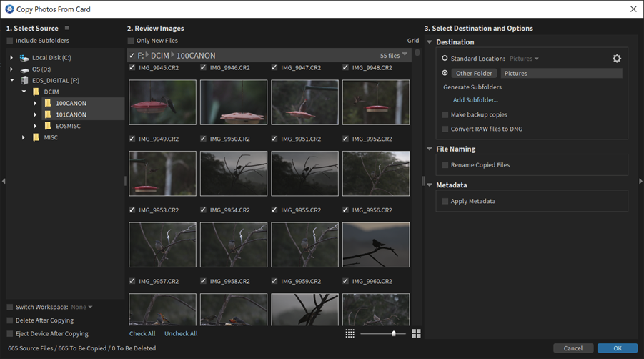
Task: Enable Delete After Copying
Action: click(9, 320)
